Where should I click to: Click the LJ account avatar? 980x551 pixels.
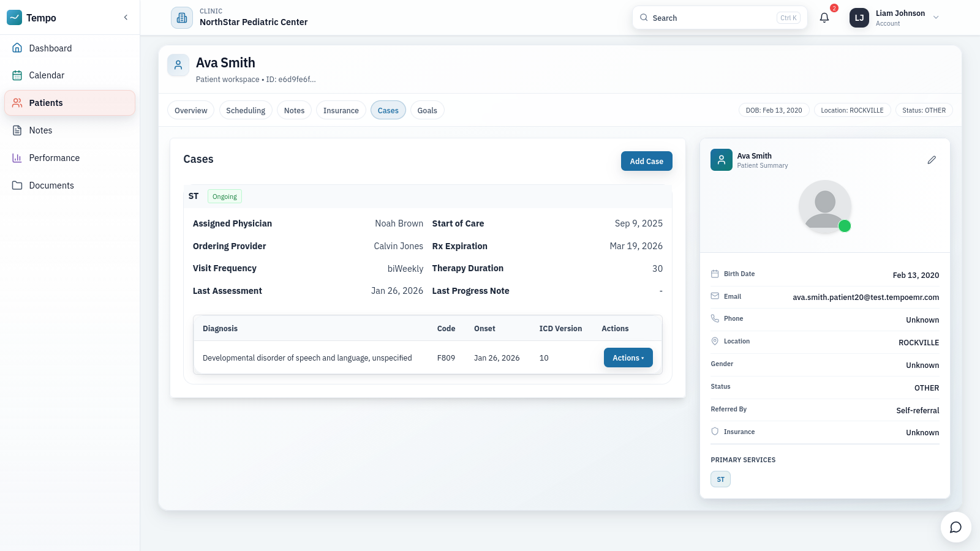[x=859, y=18]
